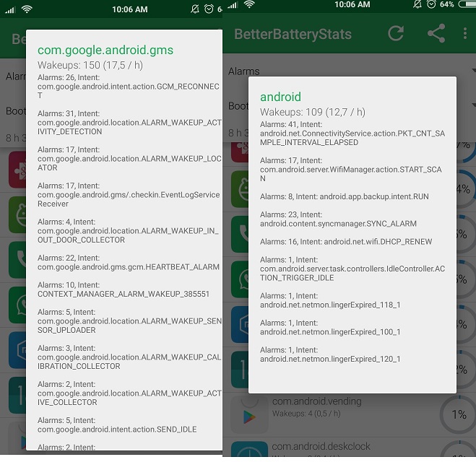Image resolution: width=476 pixels, height=462 pixels.
Task: Tap 10:06 AM clock in right status bar
Action: [352, 4]
